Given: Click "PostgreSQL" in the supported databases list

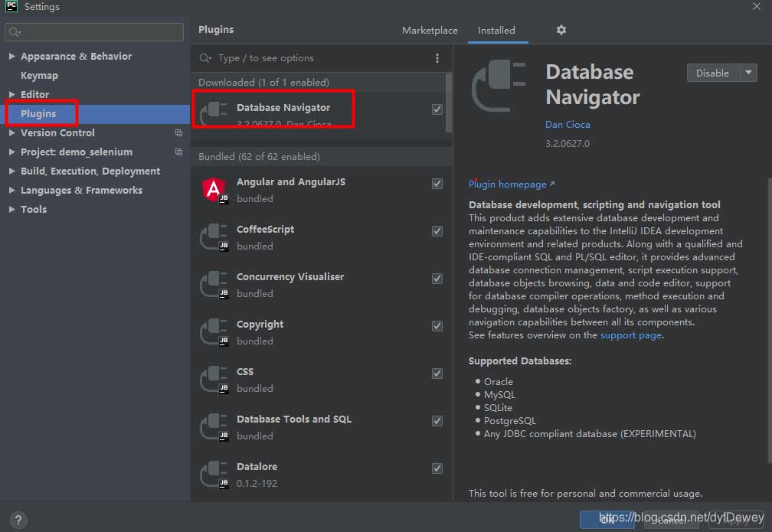Looking at the screenshot, I should (510, 421).
